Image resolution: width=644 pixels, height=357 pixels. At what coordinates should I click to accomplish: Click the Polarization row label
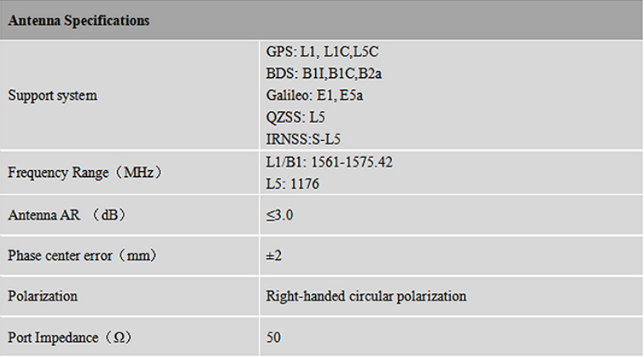coord(43,295)
